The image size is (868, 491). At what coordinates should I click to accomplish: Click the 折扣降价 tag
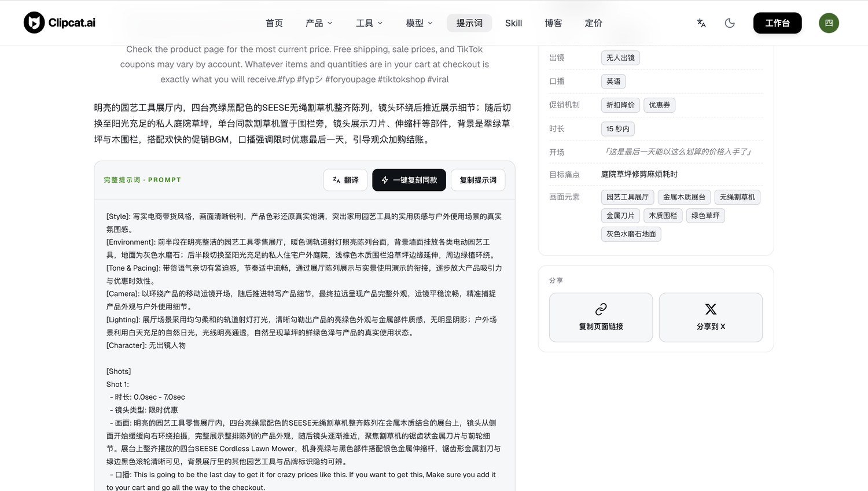point(620,105)
